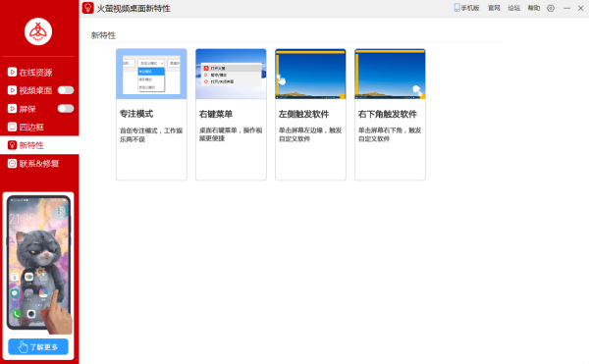Open the 官网 link
This screenshot has height=364, width=589.
[x=494, y=8]
